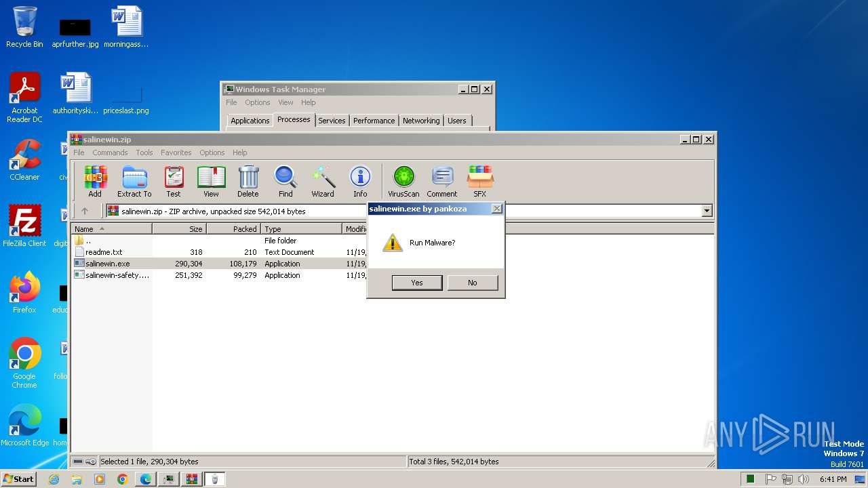Launch the Wizard toolbar icon
Screen dimensions: 868x488
point(323,182)
